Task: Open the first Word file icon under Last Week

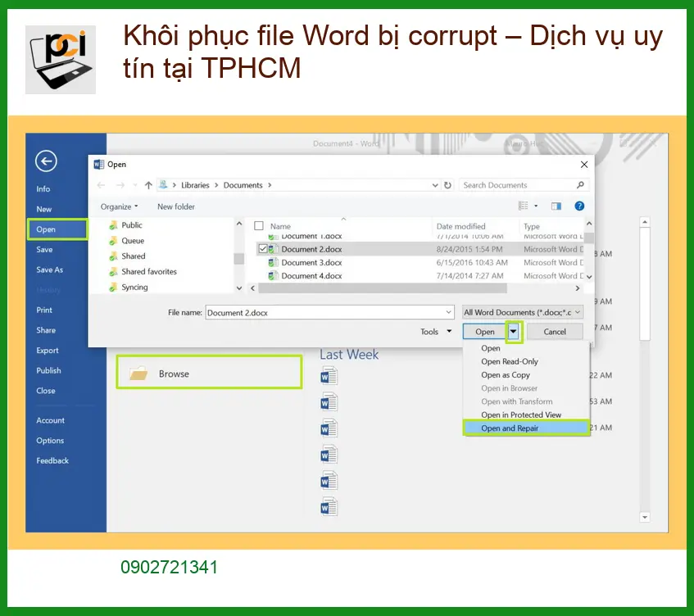Action: pos(329,376)
